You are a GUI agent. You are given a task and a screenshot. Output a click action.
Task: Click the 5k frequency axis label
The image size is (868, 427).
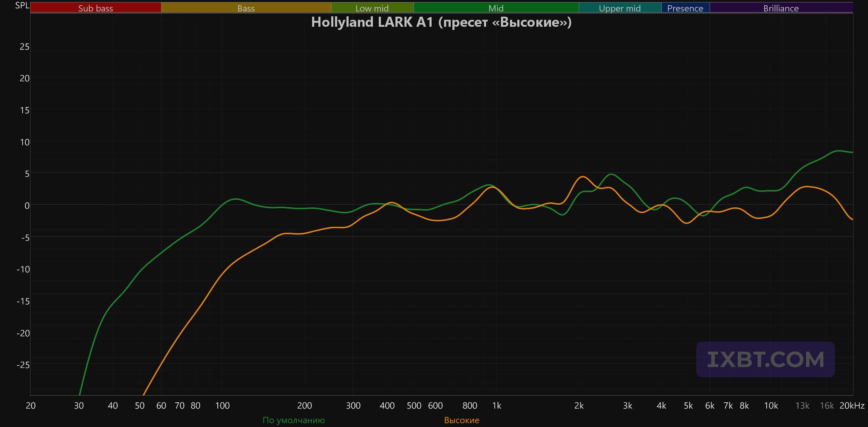(688, 405)
